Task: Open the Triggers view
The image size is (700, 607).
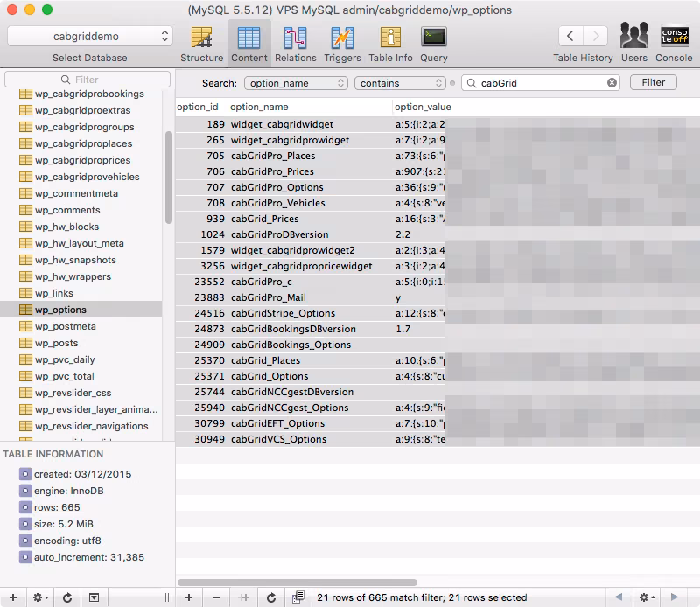Action: pyautogui.click(x=342, y=45)
